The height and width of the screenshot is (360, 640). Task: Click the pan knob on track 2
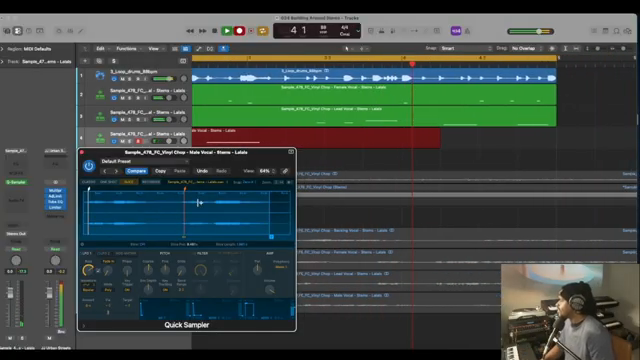click(184, 98)
